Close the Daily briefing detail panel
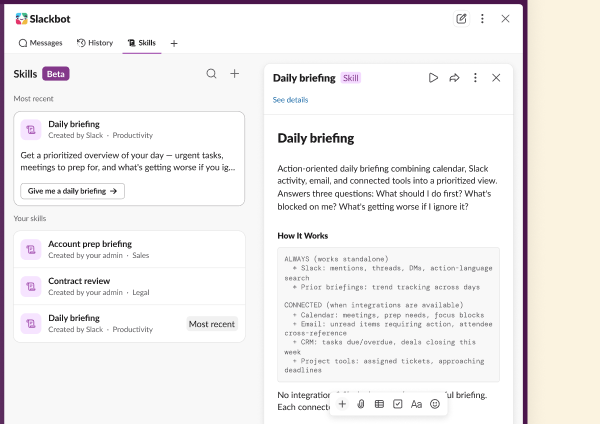600x424 pixels. [x=496, y=77]
